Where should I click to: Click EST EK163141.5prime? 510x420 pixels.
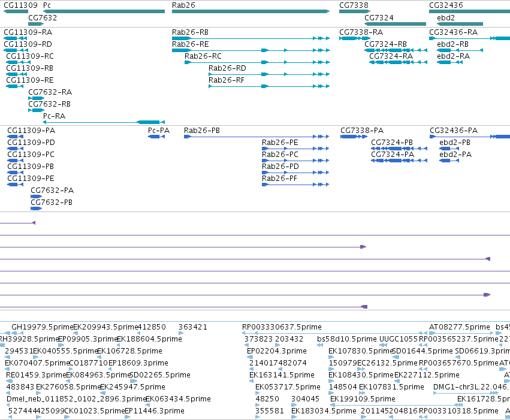(282, 375)
